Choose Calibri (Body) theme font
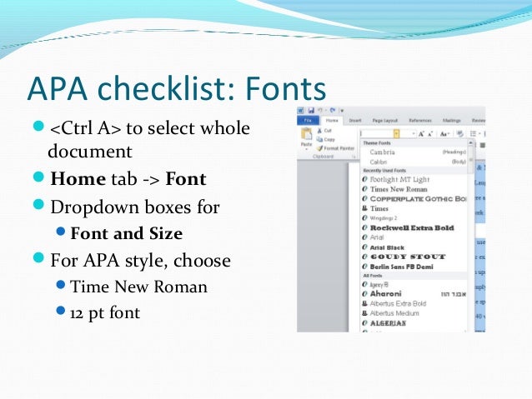 pos(414,162)
